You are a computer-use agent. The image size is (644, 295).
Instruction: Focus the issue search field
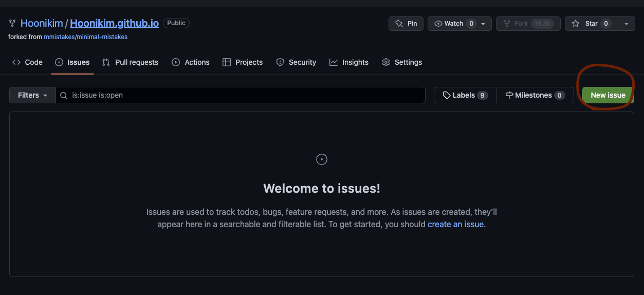tap(241, 95)
